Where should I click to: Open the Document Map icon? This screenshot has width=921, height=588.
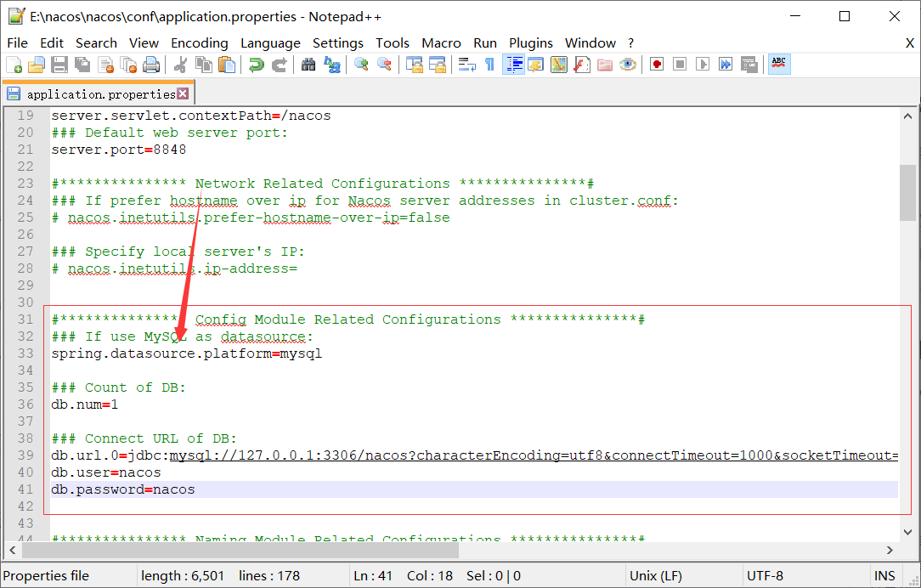click(558, 64)
